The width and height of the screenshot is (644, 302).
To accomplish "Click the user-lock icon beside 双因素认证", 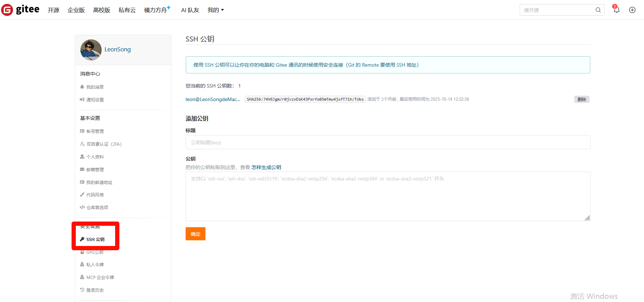I will pyautogui.click(x=82, y=144).
